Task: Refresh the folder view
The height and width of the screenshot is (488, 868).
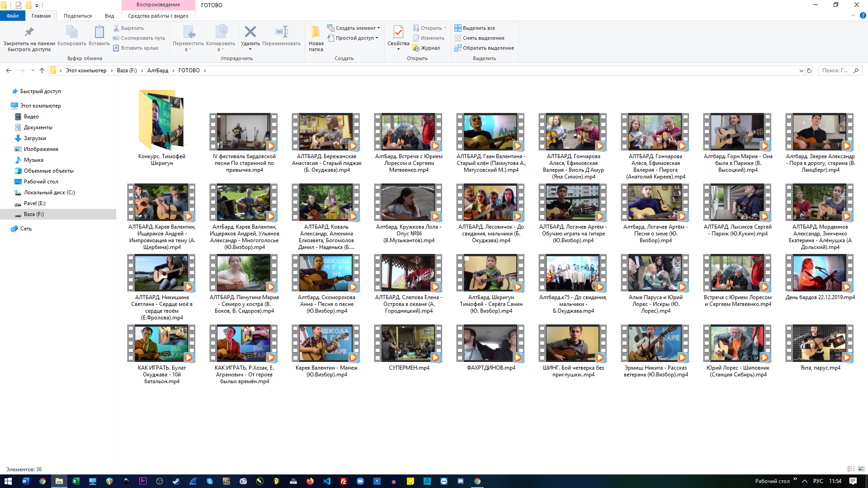Action: pyautogui.click(x=809, y=70)
